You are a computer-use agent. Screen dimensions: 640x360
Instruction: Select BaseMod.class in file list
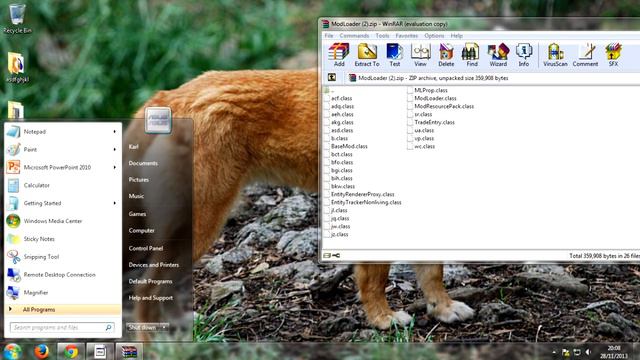[x=349, y=146]
